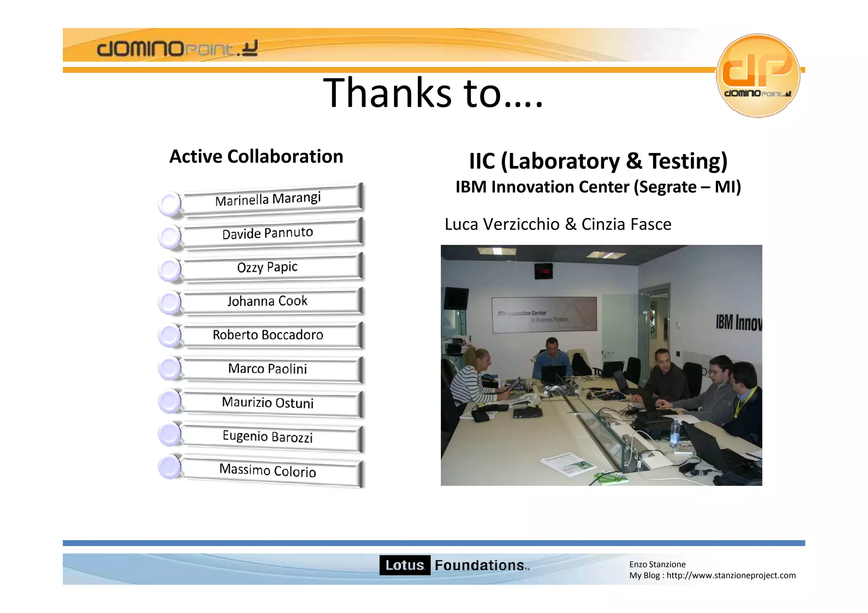Image resolution: width=868 pixels, height=613 pixels.
Task: Click the IBM Innovation Center (Segrate – MI) subtitle
Action: click(598, 187)
